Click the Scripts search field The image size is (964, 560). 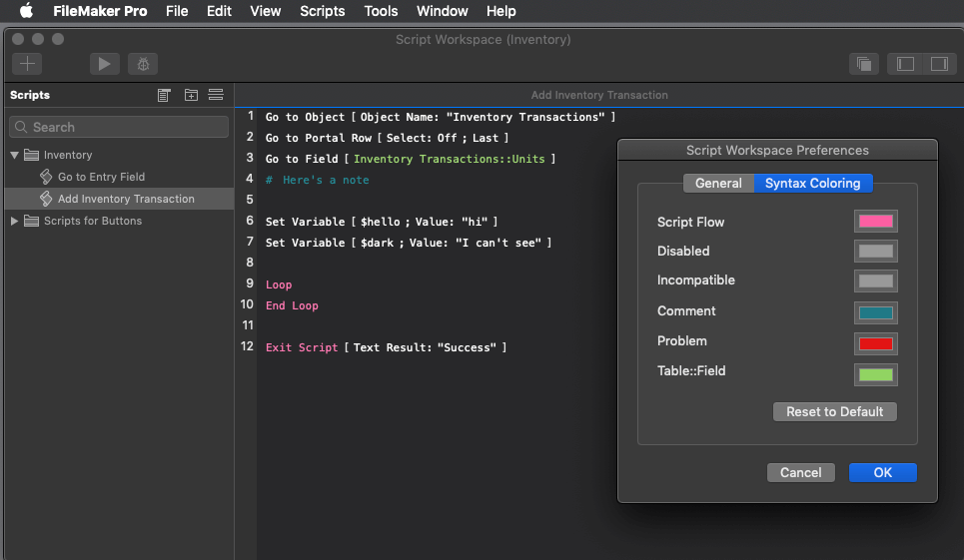click(119, 127)
